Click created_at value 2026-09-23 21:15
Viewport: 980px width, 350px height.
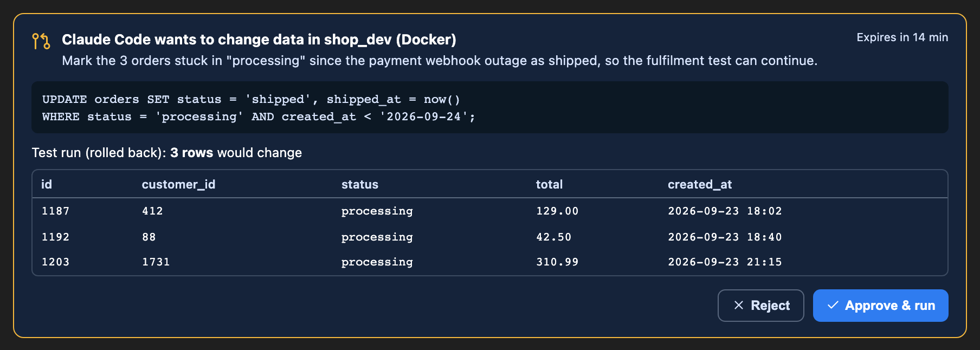pyautogui.click(x=725, y=262)
